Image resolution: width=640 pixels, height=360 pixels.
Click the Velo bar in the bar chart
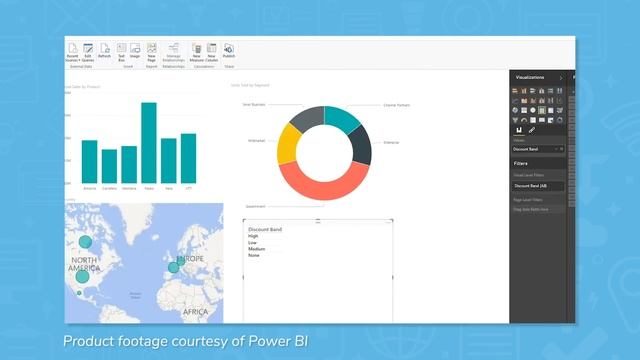[169, 161]
